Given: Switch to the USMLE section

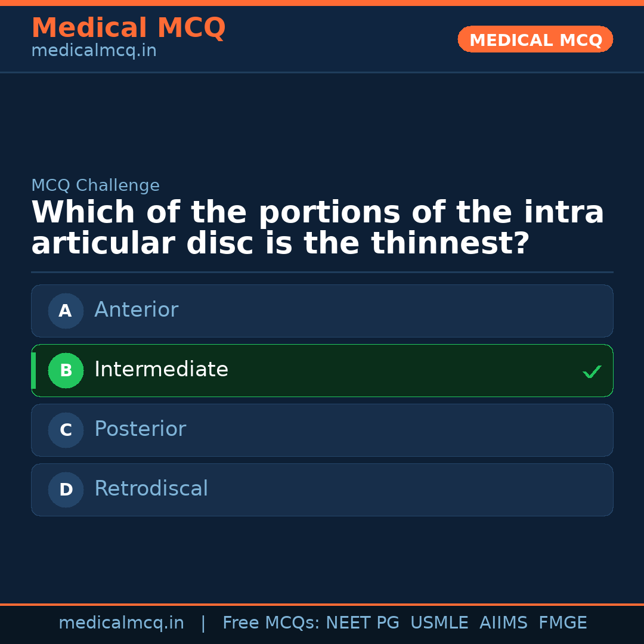Looking at the screenshot, I should (x=439, y=622).
